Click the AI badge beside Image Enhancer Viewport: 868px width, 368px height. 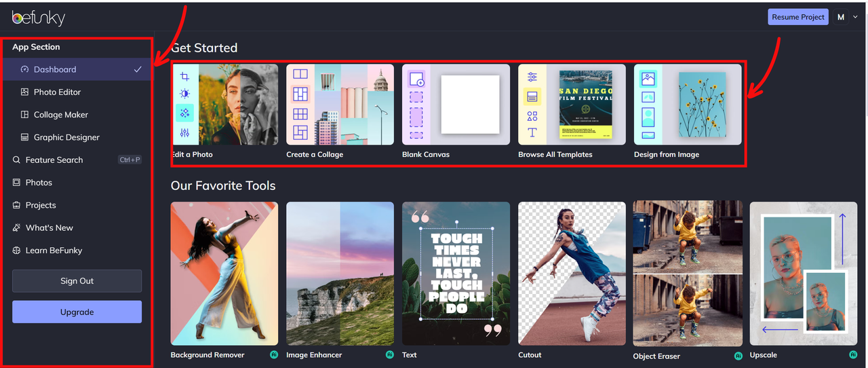(x=390, y=354)
